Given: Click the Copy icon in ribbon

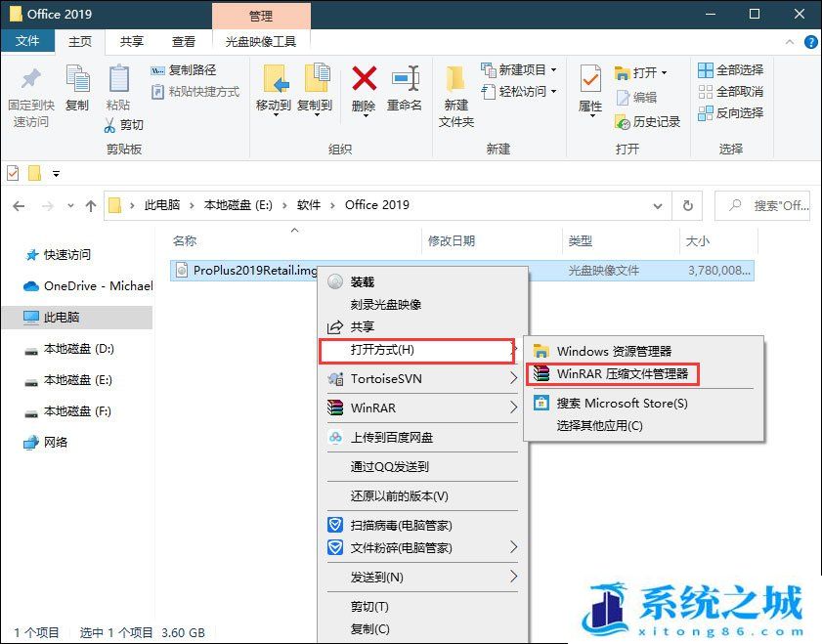Looking at the screenshot, I should click(77, 80).
